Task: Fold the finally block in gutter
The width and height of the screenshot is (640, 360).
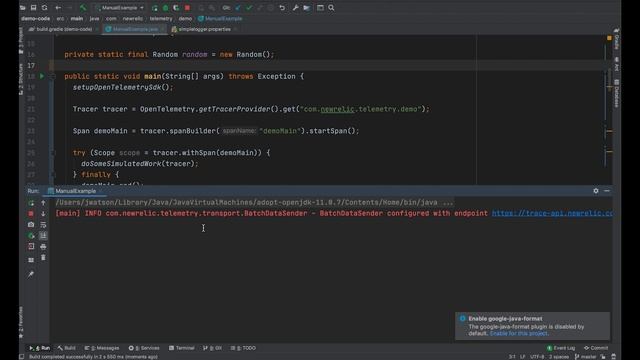Action: click(53, 175)
